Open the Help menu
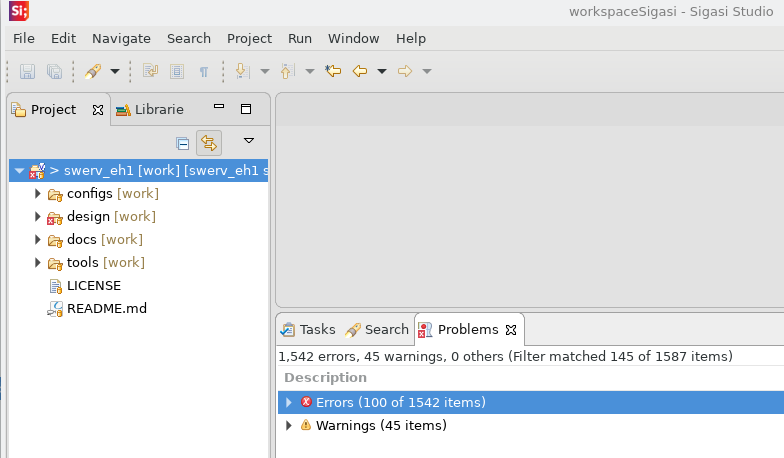784x458 pixels. coord(411,38)
